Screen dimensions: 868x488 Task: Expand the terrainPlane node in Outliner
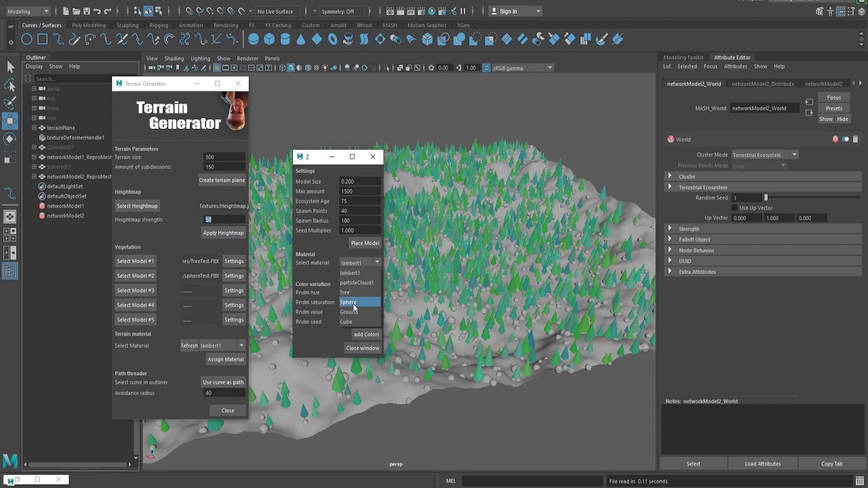click(34, 127)
